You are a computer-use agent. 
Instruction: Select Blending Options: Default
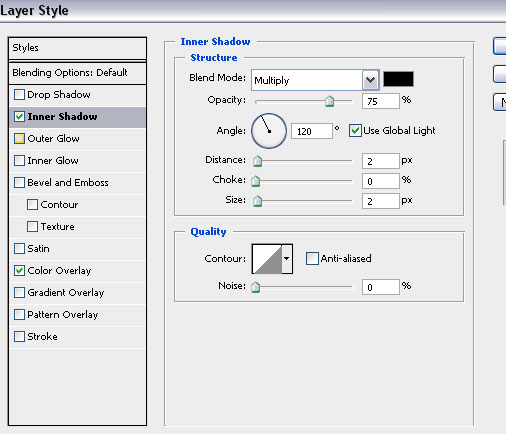[x=77, y=73]
